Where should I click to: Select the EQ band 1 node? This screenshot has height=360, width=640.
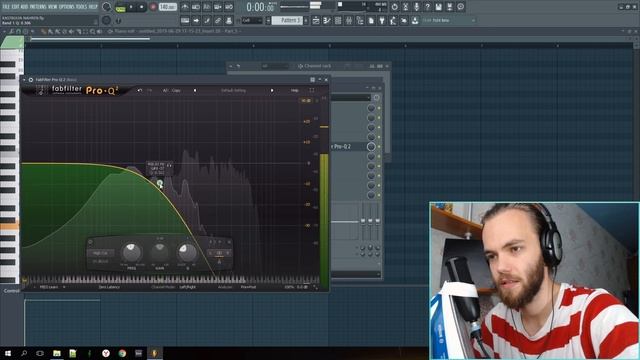160,183
